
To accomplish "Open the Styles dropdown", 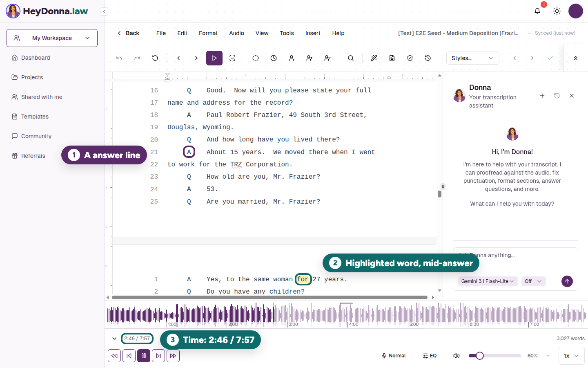I will tap(472, 58).
